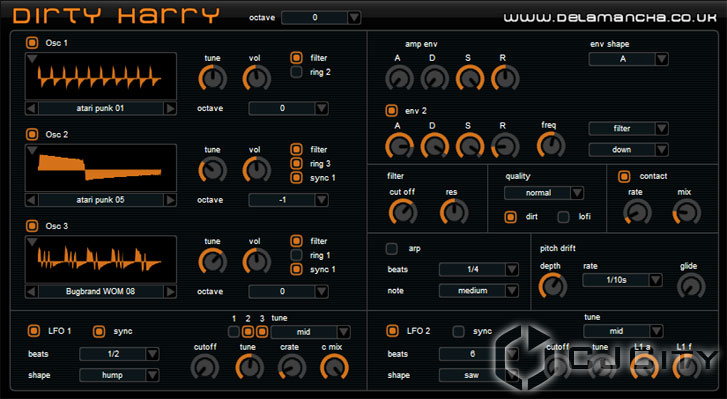Select previous Osc 3 waveform arrow

pyautogui.click(x=32, y=291)
